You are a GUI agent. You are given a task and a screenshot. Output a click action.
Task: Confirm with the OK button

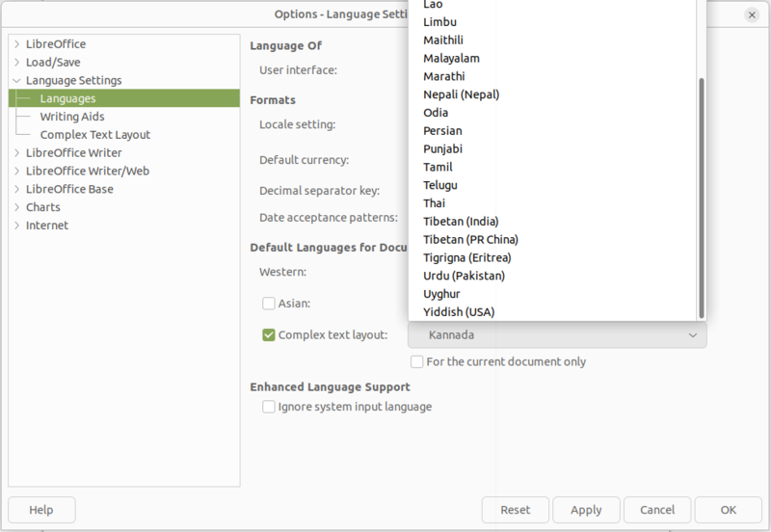coord(729,510)
